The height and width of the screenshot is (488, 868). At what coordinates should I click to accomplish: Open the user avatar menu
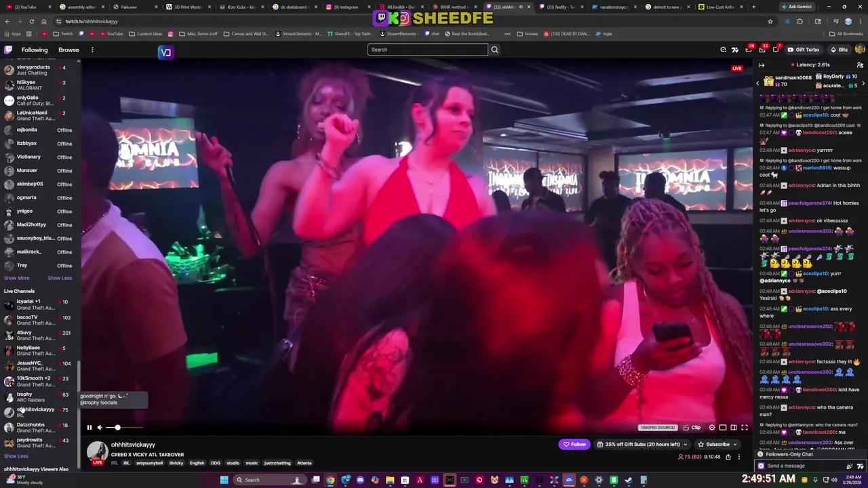point(860,49)
